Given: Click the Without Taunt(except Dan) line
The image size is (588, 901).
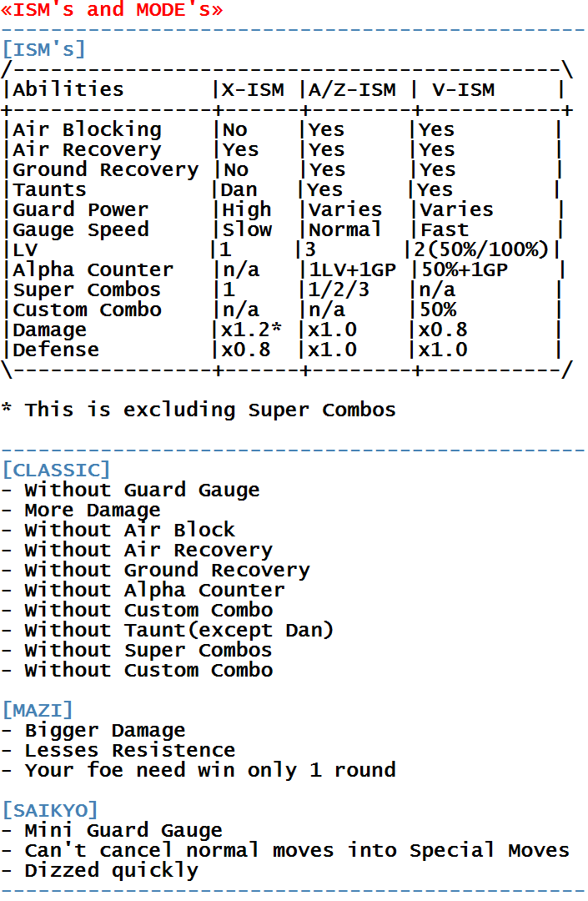Looking at the screenshot, I should [167, 631].
